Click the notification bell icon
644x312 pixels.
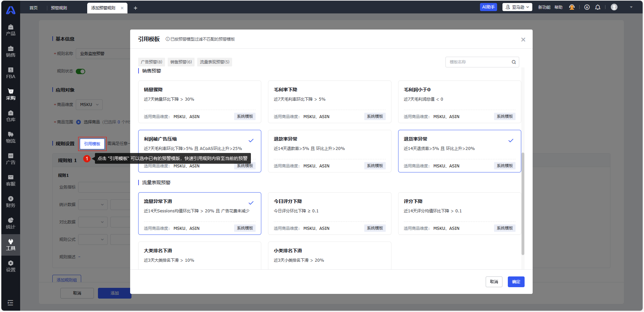tap(597, 7)
